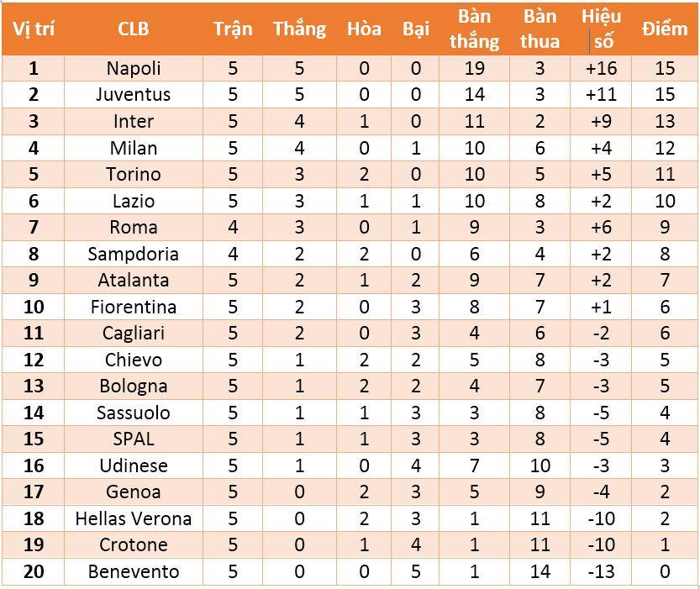Select the Benevento team cell

pyautogui.click(x=134, y=571)
